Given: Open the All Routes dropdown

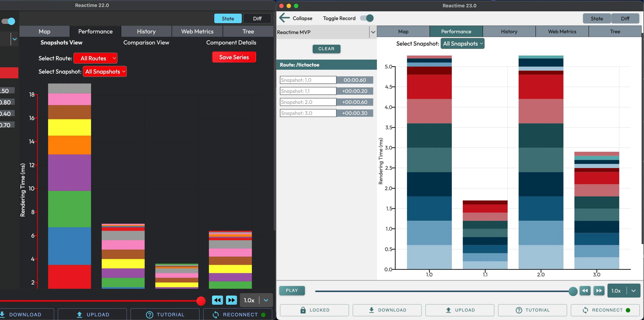Looking at the screenshot, I should click(x=95, y=58).
